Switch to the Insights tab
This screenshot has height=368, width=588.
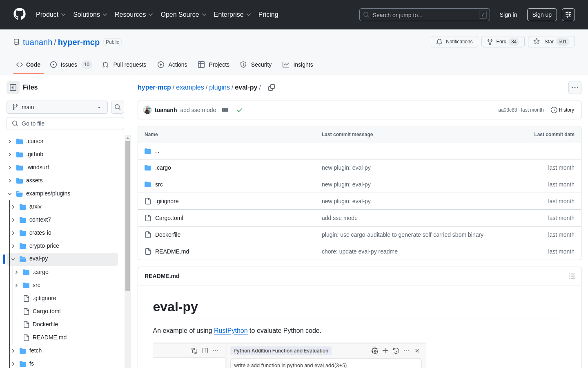[x=298, y=65]
